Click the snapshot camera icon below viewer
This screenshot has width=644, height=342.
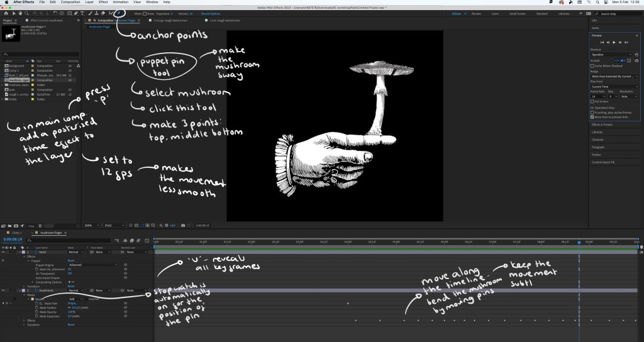182,225
